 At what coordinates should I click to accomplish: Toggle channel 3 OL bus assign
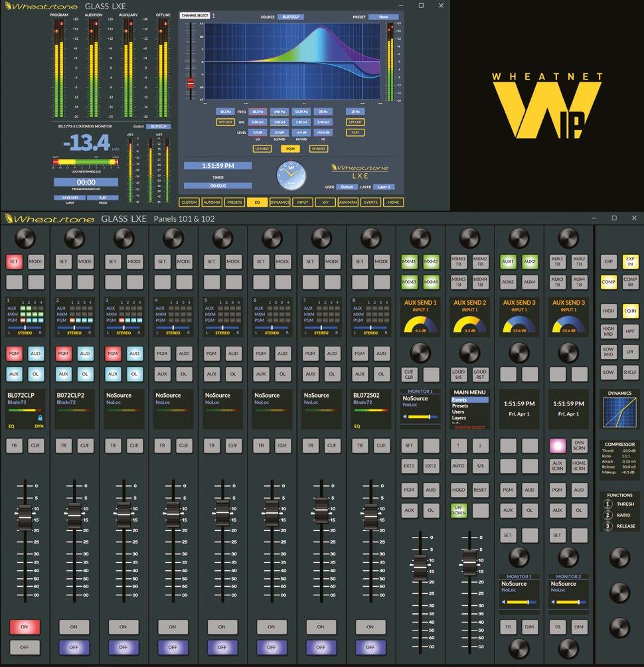[x=135, y=374]
